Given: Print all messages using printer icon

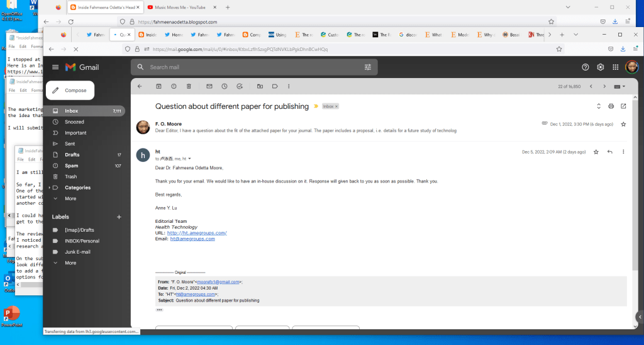Looking at the screenshot, I should tap(611, 106).
